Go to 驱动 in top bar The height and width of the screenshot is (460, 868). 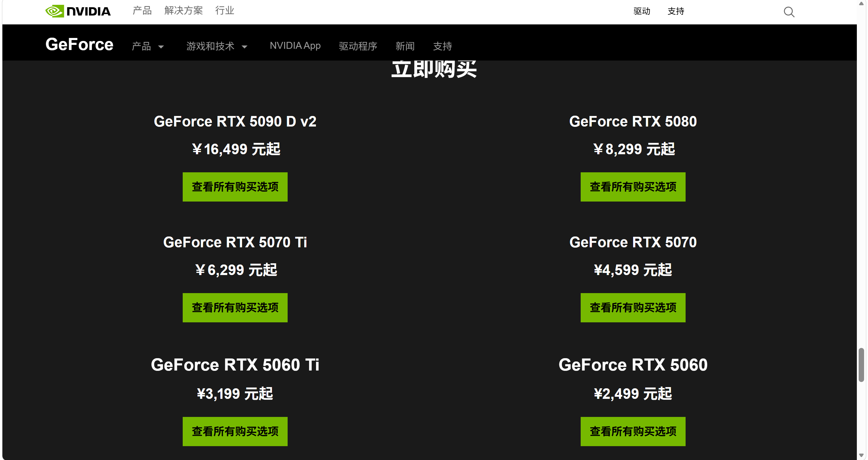pos(642,11)
